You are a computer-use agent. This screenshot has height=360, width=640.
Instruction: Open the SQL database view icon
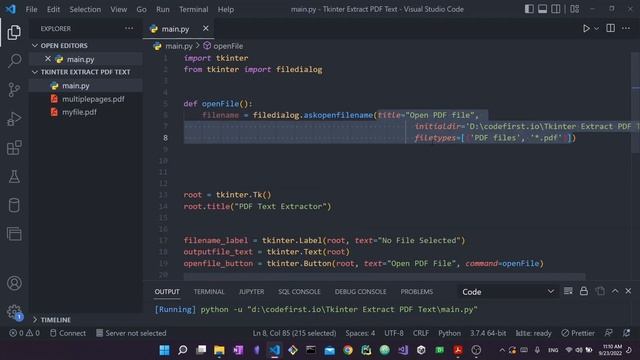(x=14, y=205)
